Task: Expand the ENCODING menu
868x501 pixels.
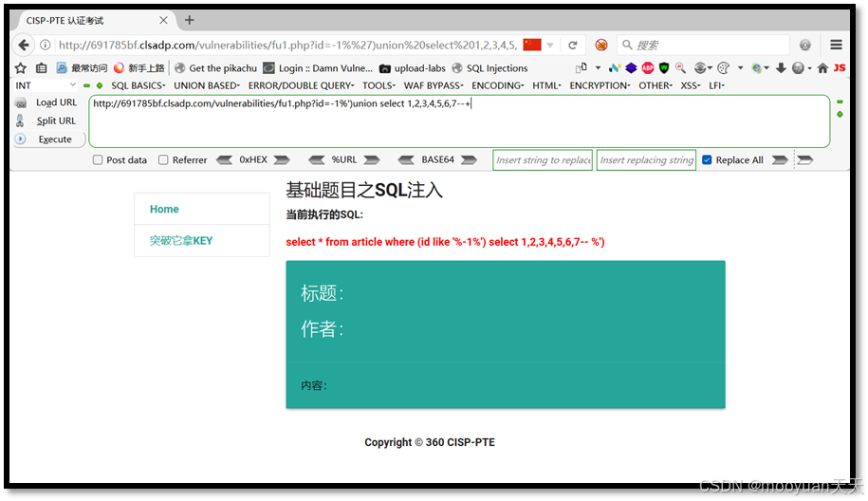Action: (498, 85)
